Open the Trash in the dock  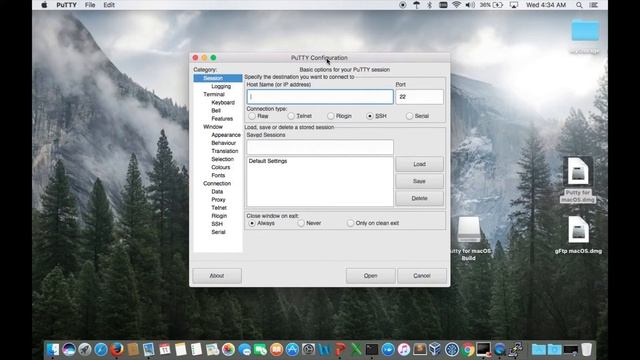pyautogui.click(x=587, y=349)
